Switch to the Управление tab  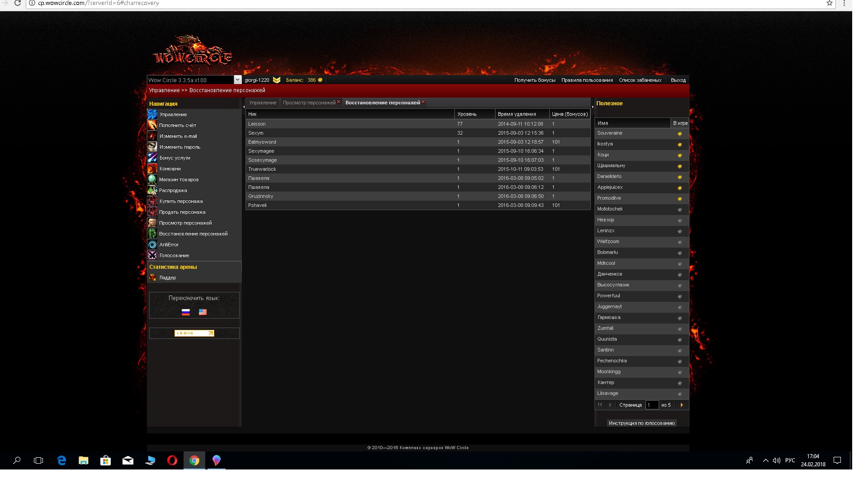point(262,103)
